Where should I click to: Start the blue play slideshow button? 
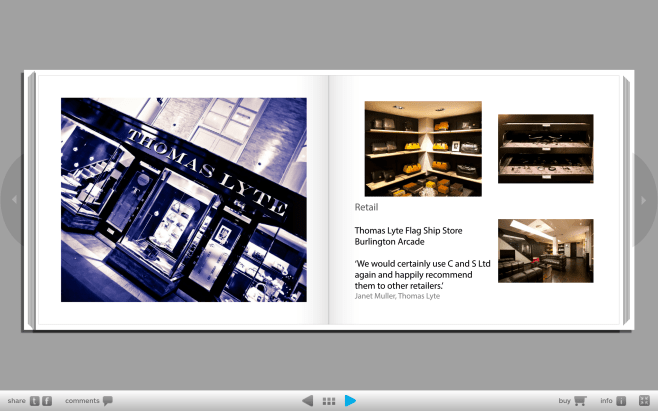coord(350,401)
